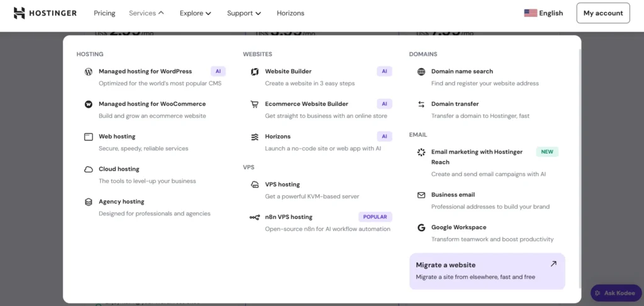
Task: Expand the Explore dropdown
Action: (195, 13)
